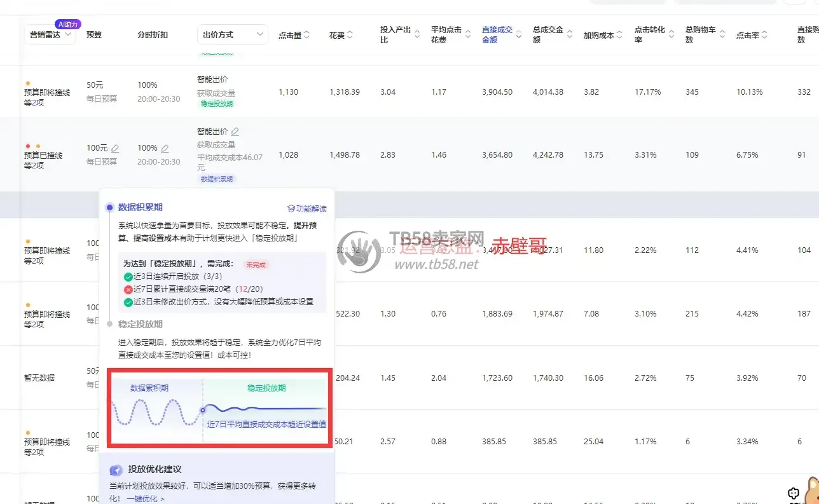
Task: Click the 17.17% conversion rate cell
Action: click(648, 92)
